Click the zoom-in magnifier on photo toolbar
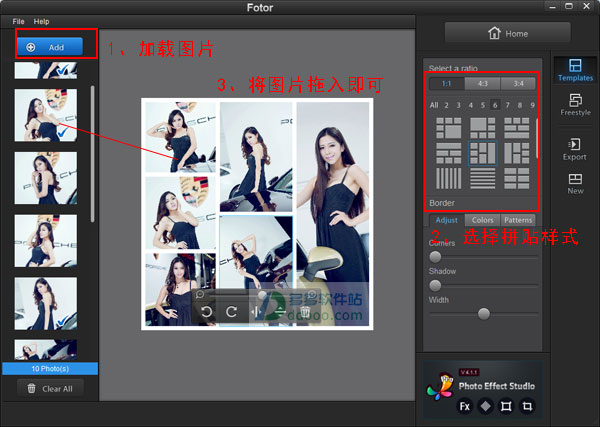This screenshot has height=427, width=600. [312, 294]
